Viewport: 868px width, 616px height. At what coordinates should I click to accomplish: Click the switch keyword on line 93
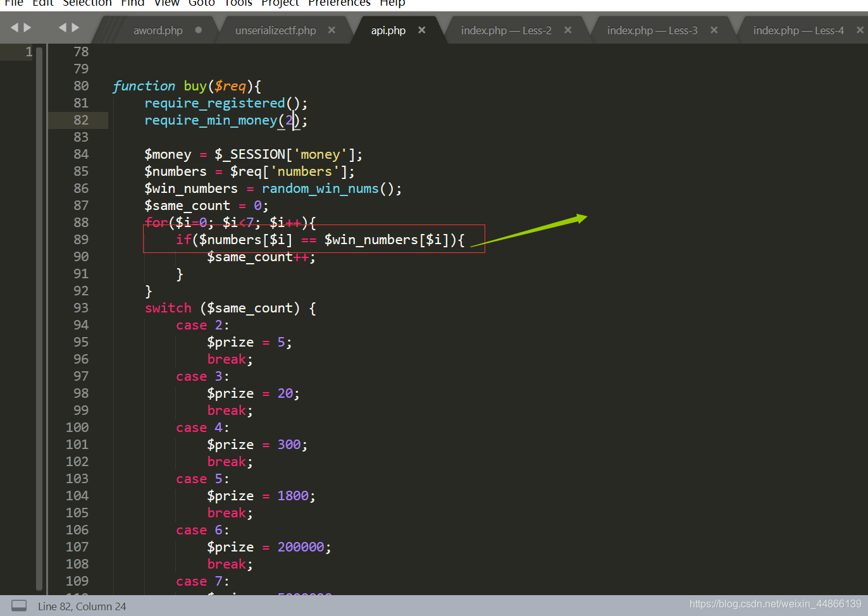pyautogui.click(x=168, y=308)
